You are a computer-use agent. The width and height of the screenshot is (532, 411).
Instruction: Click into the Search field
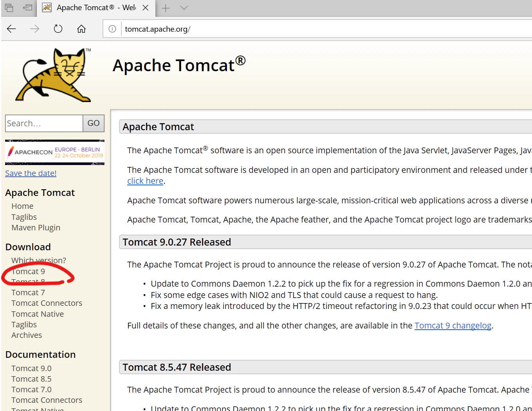click(44, 123)
